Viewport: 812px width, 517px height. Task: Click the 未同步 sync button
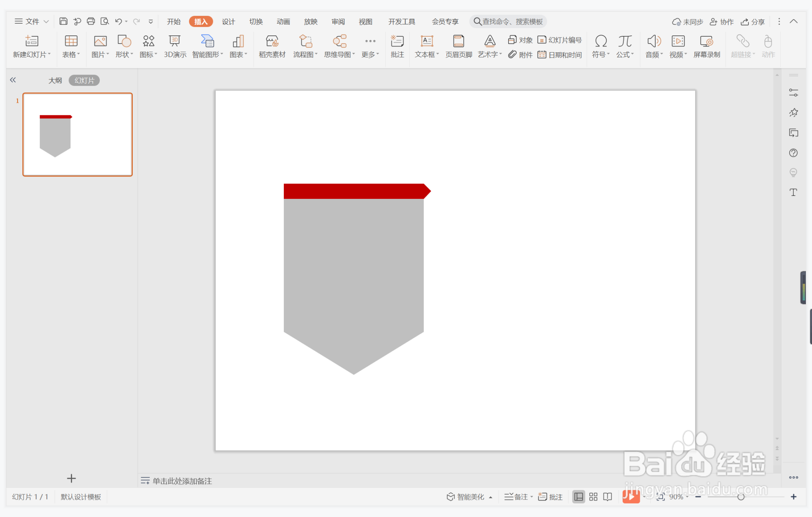tap(688, 22)
